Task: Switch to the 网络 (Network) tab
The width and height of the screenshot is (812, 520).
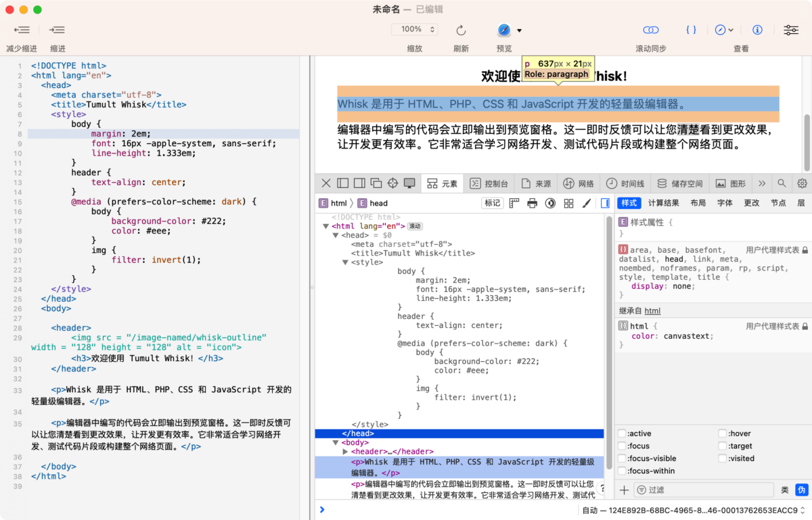Action: (x=579, y=183)
